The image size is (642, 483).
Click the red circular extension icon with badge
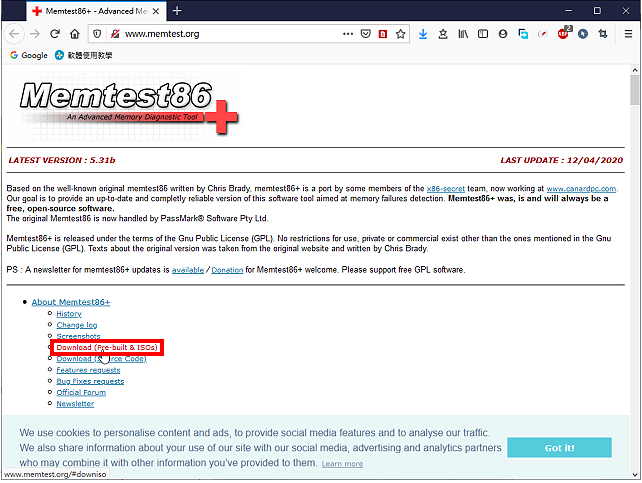click(563, 33)
